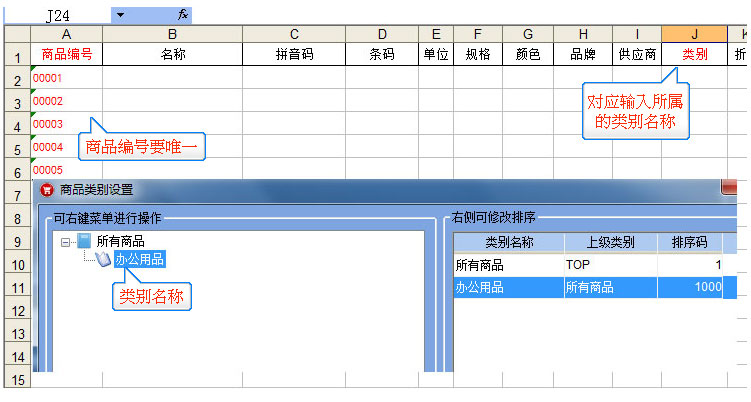The image size is (751, 402).
Task: Open the Name Box dropdown arrow
Action: click(x=120, y=16)
